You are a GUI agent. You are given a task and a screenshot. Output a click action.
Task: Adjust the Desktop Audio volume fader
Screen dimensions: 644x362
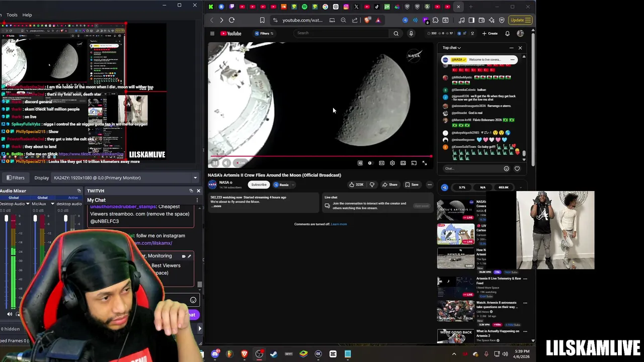[6, 219]
